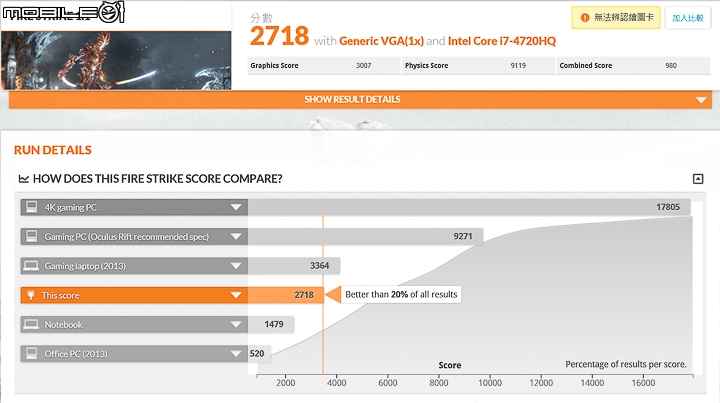
Task: Click the warning icon in the yellow badge
Action: pos(585,18)
